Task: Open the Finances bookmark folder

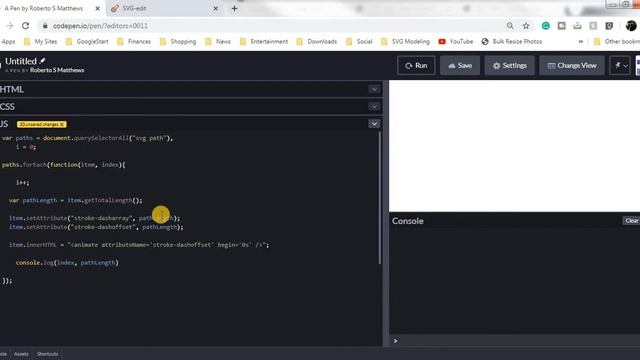Action: click(134, 42)
